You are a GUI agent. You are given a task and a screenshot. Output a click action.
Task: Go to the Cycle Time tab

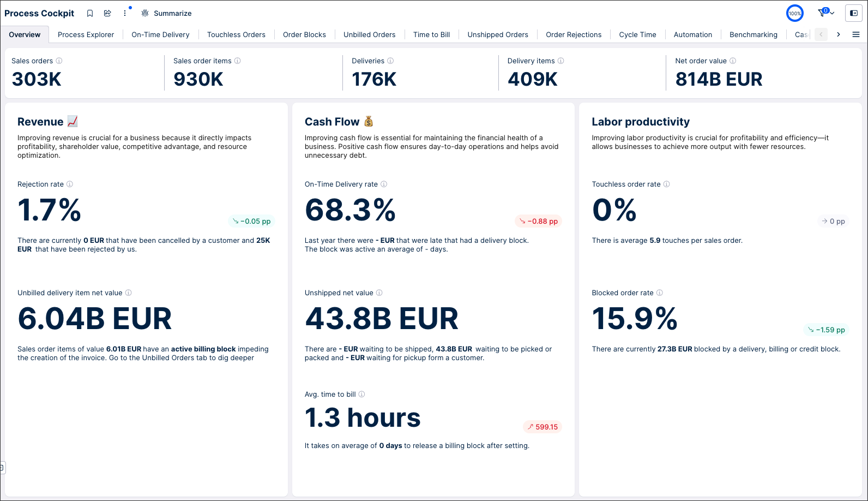click(637, 34)
